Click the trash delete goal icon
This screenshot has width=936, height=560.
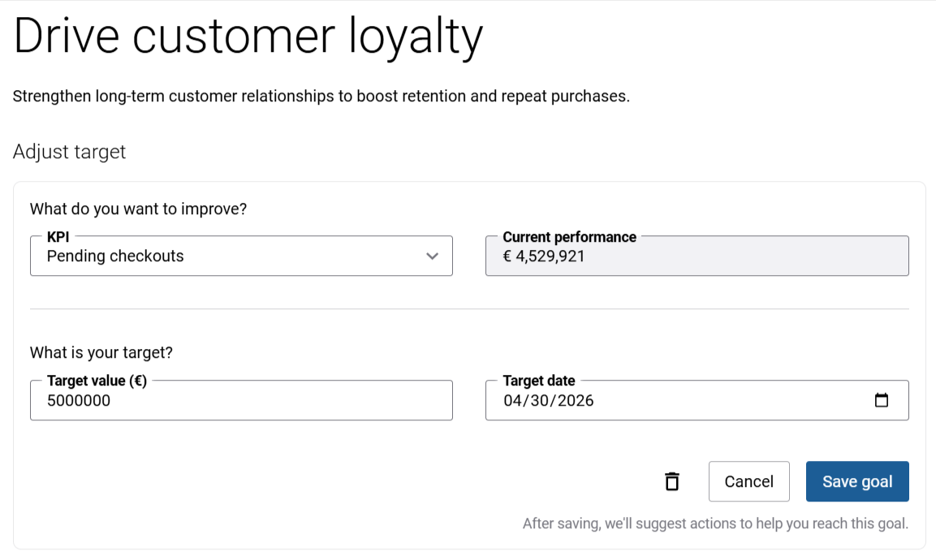point(672,481)
